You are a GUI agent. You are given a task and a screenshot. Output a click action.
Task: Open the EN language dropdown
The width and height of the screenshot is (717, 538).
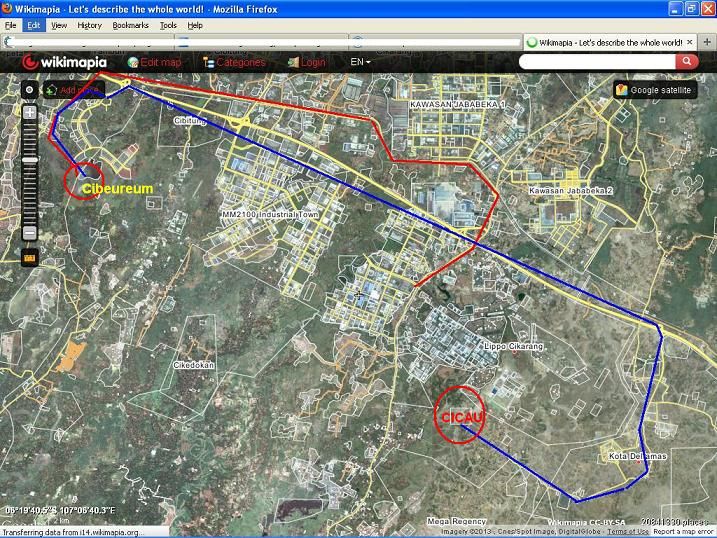(x=360, y=62)
